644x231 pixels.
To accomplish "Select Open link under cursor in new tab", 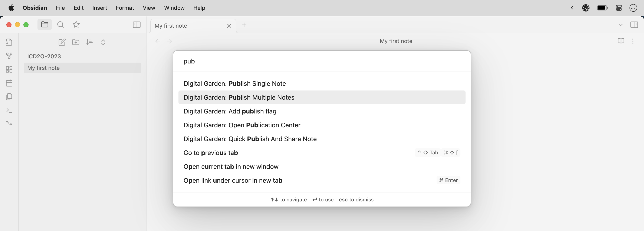I will (x=322, y=181).
